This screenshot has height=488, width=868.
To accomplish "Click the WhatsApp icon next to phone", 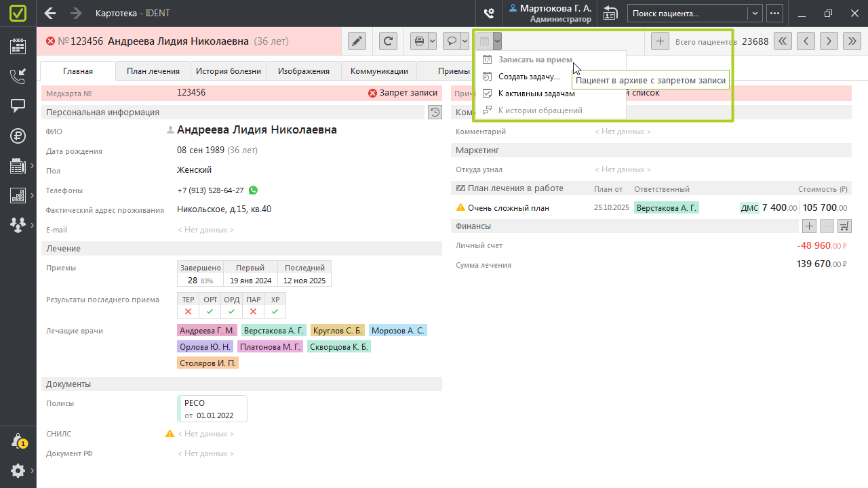I will (x=254, y=190).
